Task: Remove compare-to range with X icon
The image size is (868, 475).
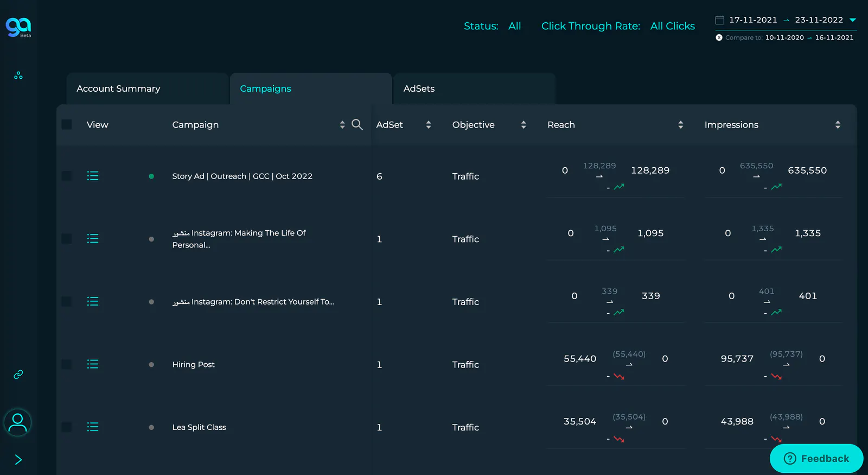Action: point(719,37)
